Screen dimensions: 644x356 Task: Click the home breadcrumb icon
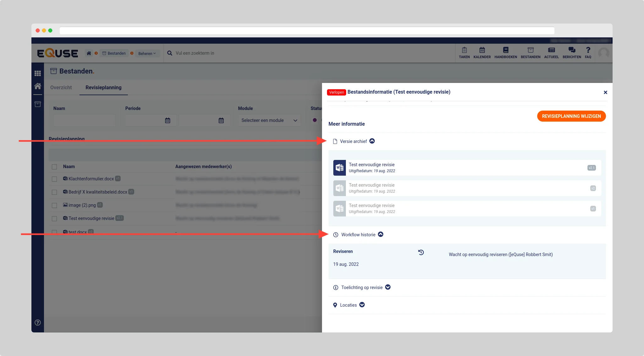tap(89, 53)
